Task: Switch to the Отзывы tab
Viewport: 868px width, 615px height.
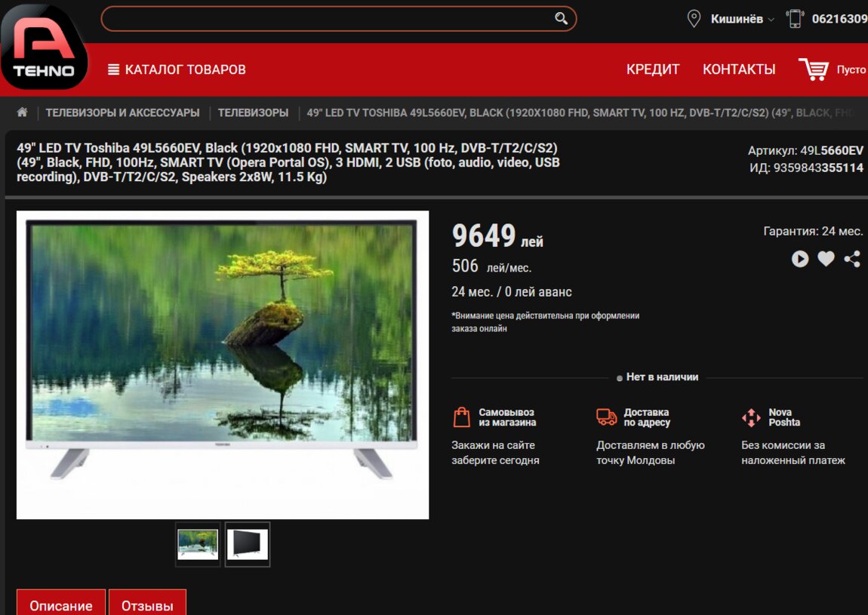Action: pos(147,605)
